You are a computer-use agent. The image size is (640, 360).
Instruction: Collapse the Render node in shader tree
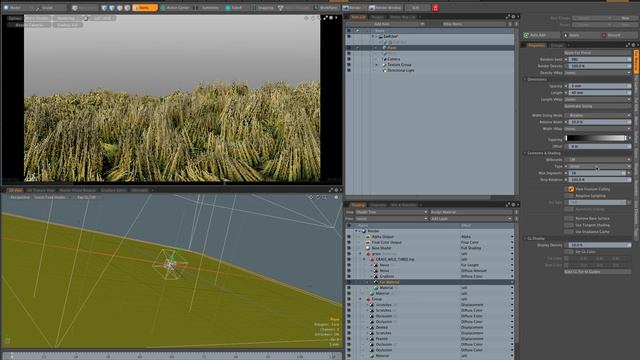point(357,231)
